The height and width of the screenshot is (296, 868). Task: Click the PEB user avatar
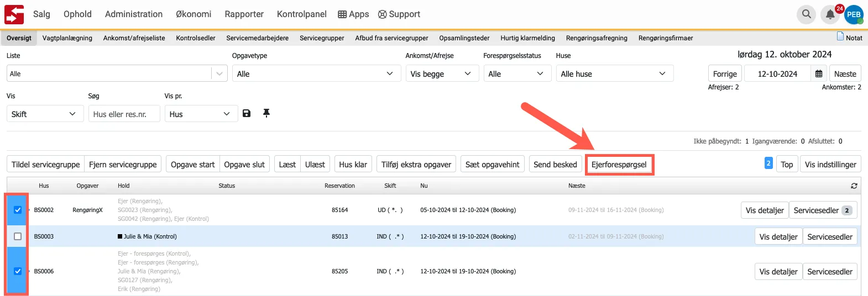point(854,15)
